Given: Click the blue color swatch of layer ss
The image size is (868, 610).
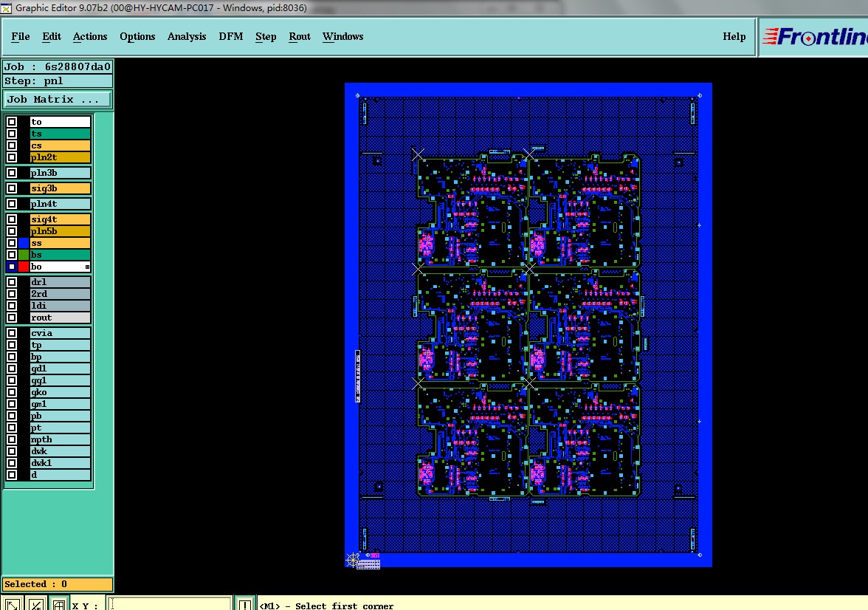Looking at the screenshot, I should (24, 243).
